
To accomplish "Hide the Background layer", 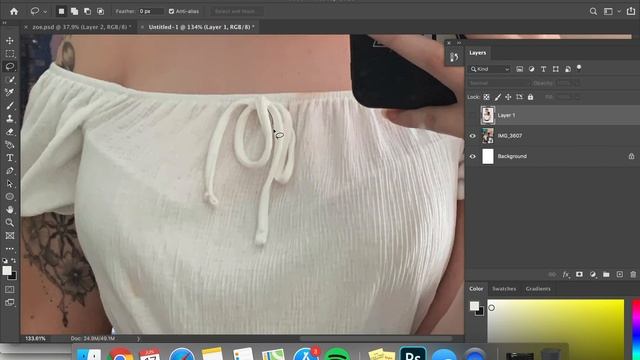I will pos(473,156).
